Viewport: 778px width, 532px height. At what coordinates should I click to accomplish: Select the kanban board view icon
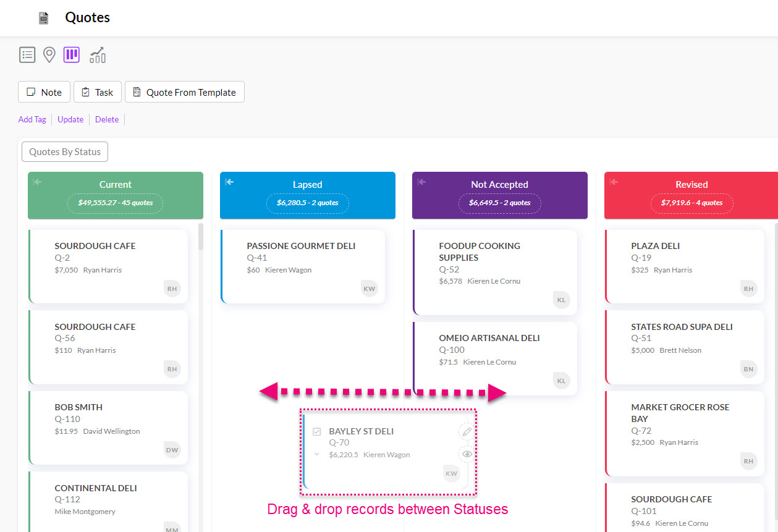72,55
